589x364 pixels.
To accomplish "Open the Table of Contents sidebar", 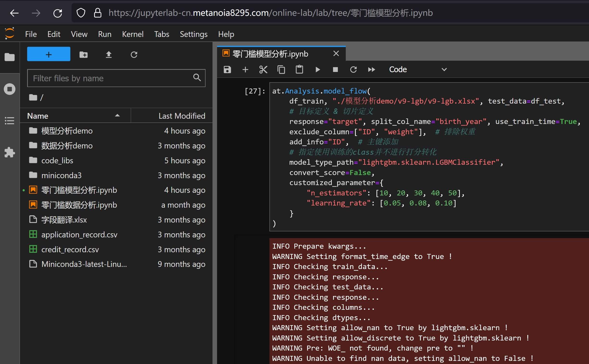I will [x=10, y=121].
